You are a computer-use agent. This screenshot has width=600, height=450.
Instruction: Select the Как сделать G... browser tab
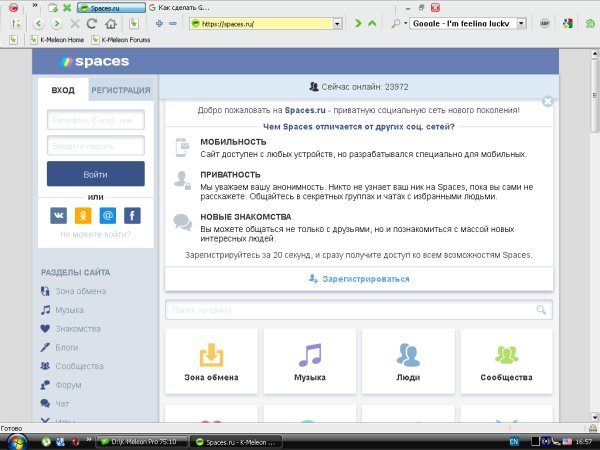tap(179, 7)
